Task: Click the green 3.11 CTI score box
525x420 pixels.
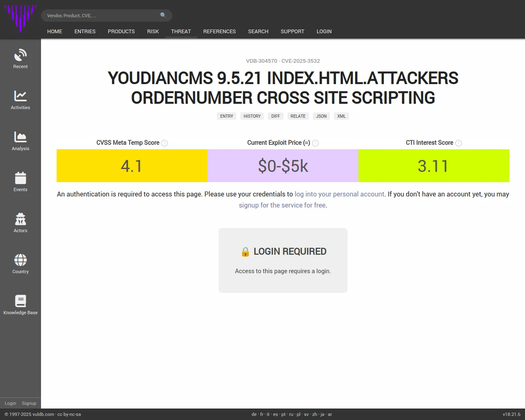Action: [434, 166]
